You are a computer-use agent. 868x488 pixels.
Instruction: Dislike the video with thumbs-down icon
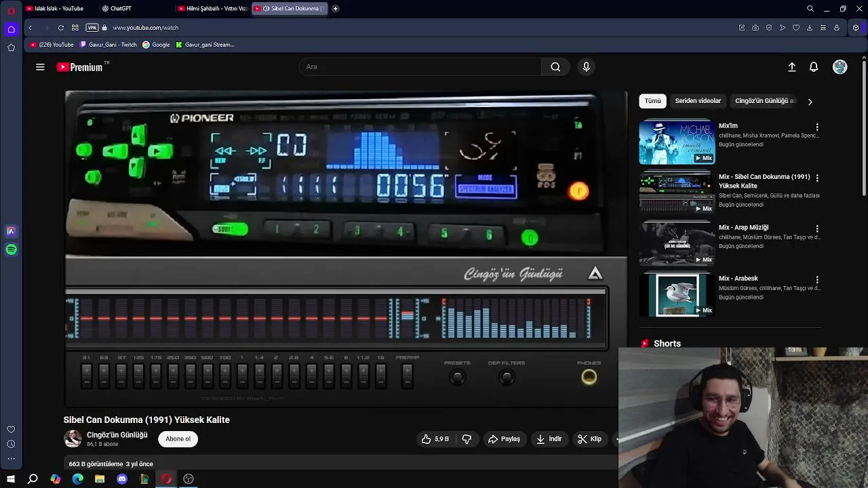[467, 439]
